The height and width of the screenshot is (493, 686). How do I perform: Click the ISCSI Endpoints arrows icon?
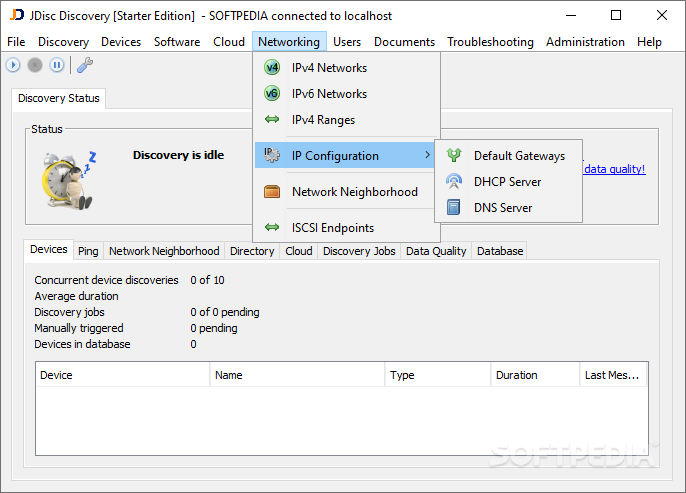[272, 227]
